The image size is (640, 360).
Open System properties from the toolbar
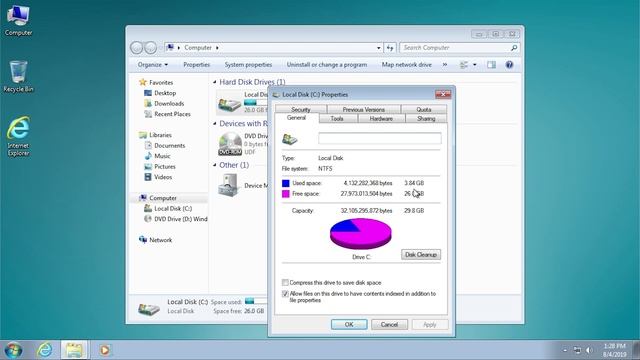[x=248, y=64]
